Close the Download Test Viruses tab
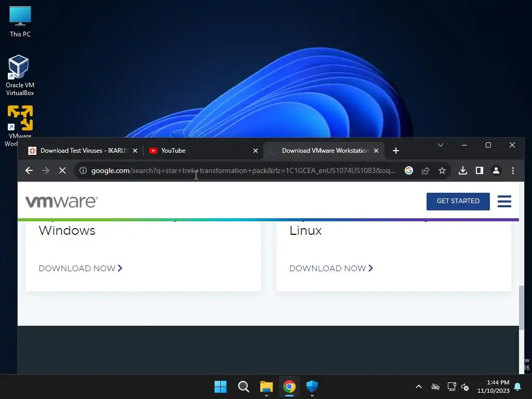532x399 pixels. (135, 151)
